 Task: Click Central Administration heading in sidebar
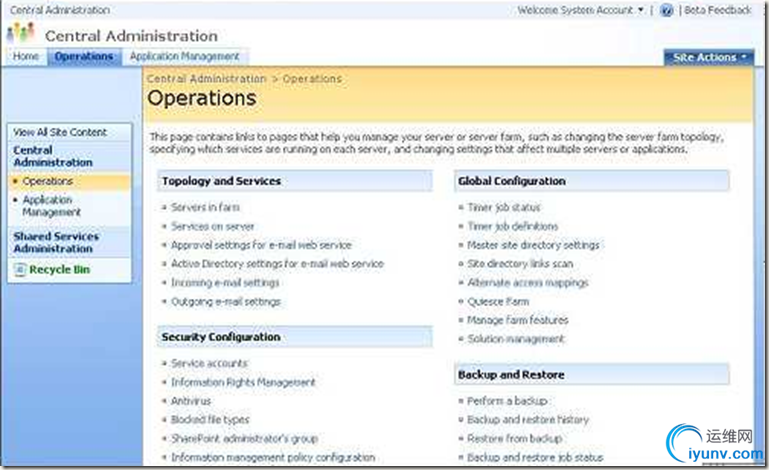coord(53,156)
